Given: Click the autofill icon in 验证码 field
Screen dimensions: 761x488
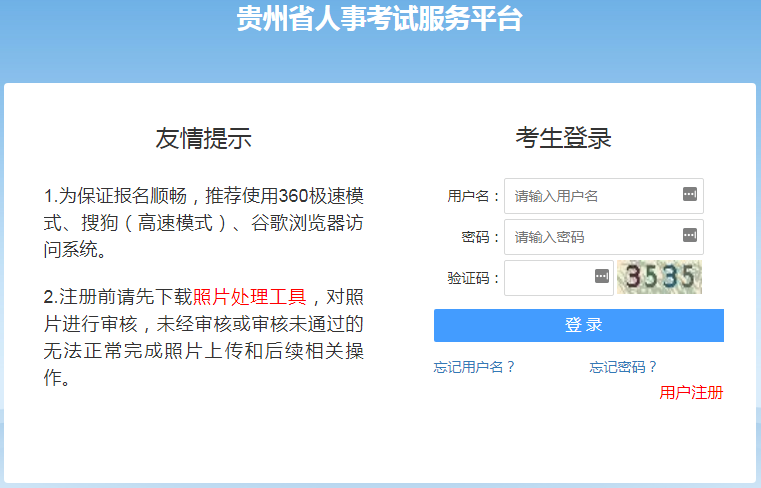Looking at the screenshot, I should [601, 276].
